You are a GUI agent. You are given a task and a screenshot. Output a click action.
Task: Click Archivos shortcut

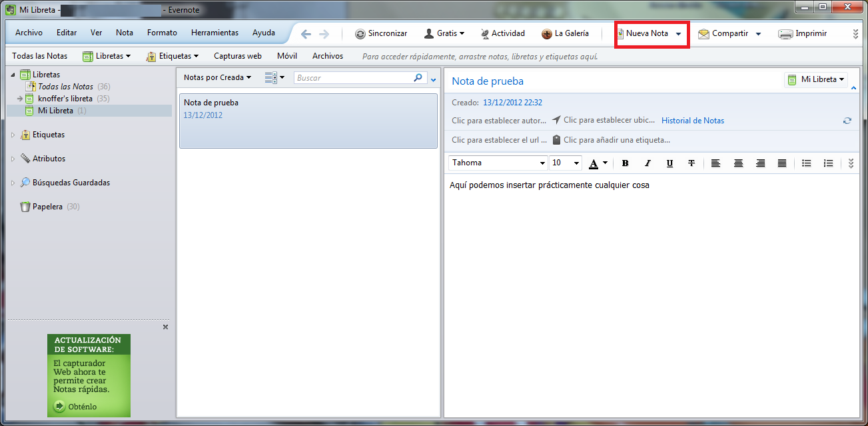328,56
